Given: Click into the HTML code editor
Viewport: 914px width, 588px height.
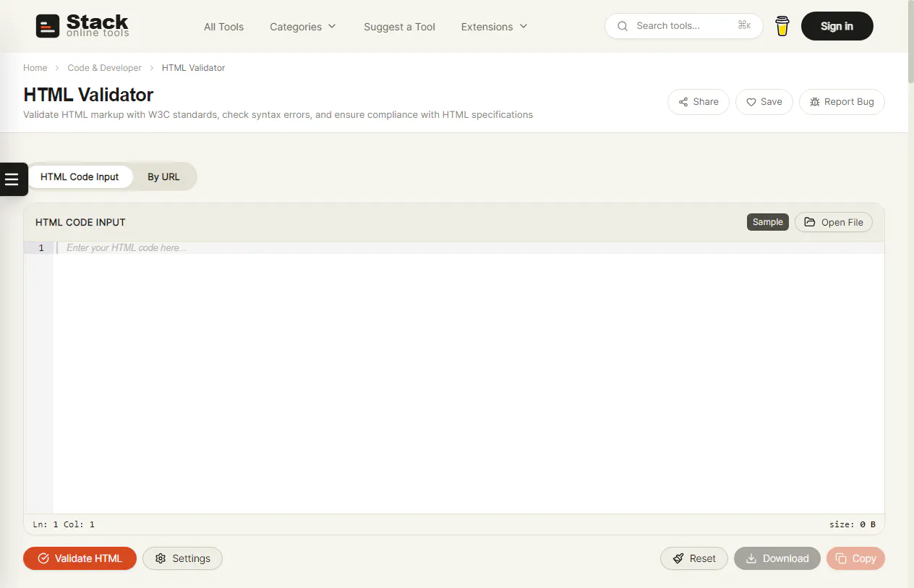Looking at the screenshot, I should pyautogui.click(x=469, y=376).
